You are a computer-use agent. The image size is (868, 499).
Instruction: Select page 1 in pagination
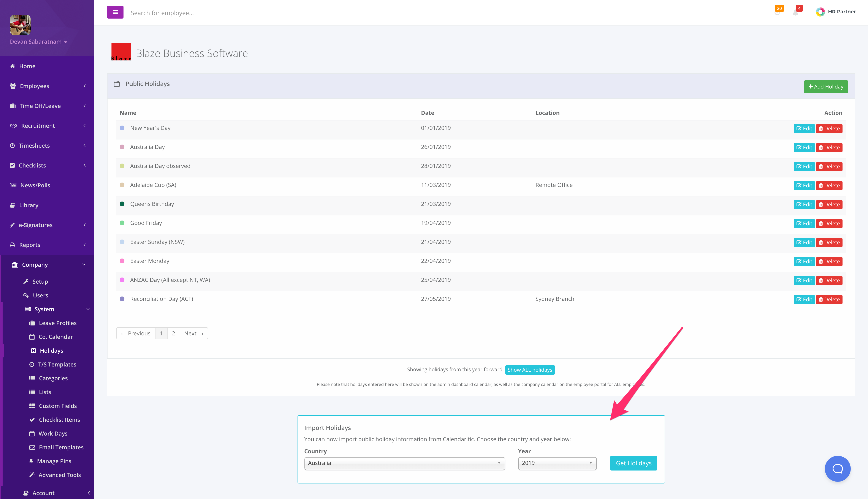coord(161,333)
